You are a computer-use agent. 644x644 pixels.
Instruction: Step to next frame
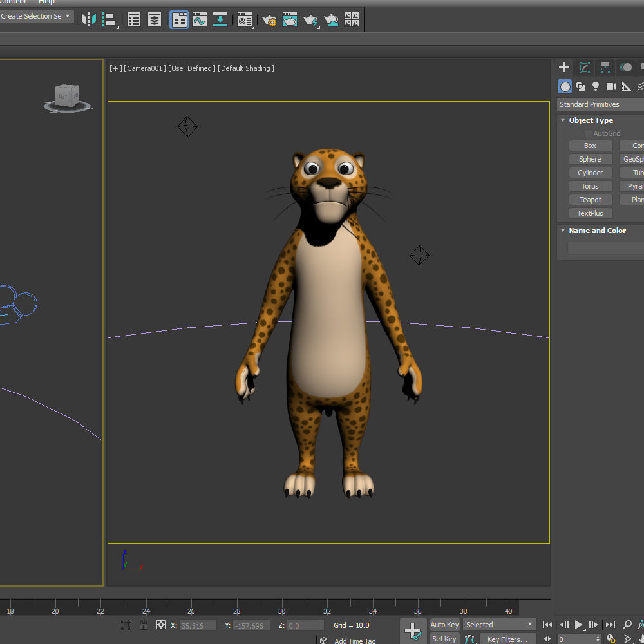coord(593,625)
